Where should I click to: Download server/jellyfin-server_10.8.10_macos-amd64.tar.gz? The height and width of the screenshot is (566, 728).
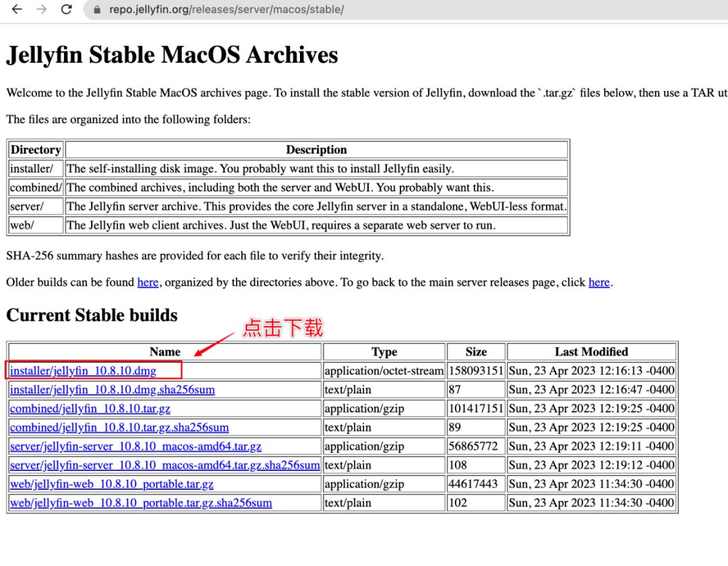[x=135, y=446]
